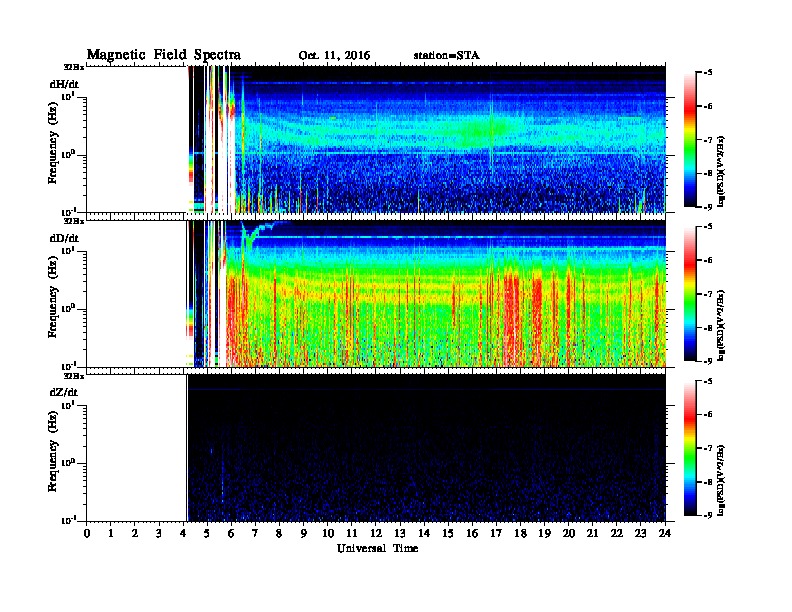The width and height of the screenshot is (792, 612).
Task: Click the "32Hz" label atop dH/dt panel
Action: pos(74,66)
